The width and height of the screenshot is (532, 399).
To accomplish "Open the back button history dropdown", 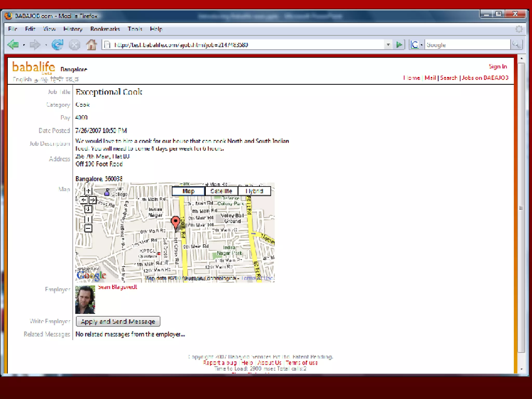I will click(x=24, y=45).
